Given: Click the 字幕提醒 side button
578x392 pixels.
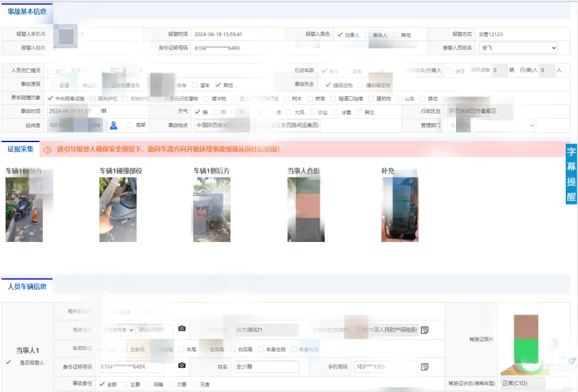Looking at the screenshot, I should [x=571, y=175].
